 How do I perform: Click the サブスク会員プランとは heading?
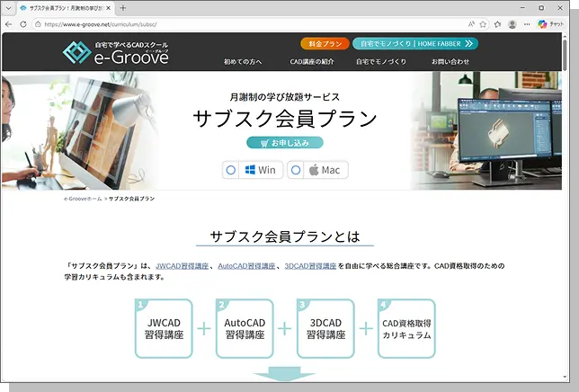pos(285,236)
